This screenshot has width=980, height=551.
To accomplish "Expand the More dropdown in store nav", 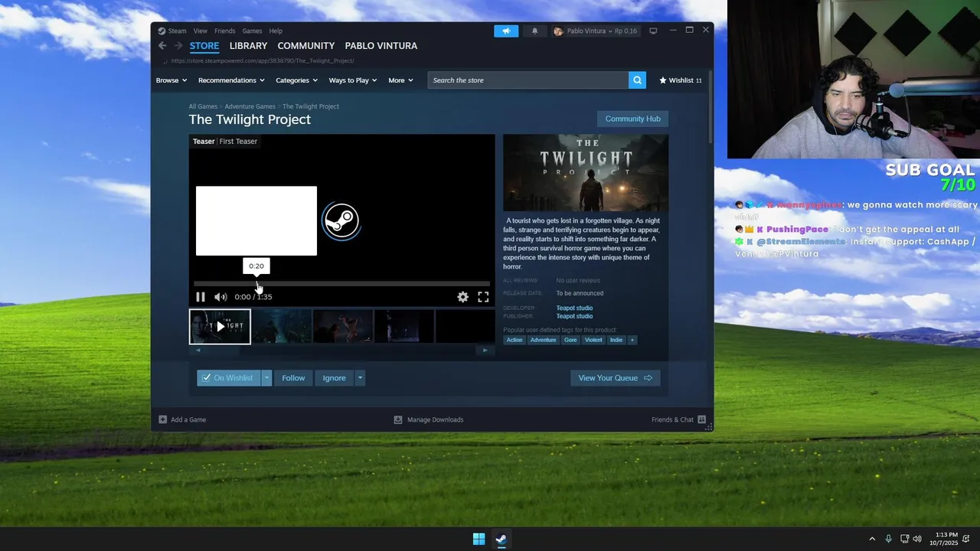I will pos(400,80).
